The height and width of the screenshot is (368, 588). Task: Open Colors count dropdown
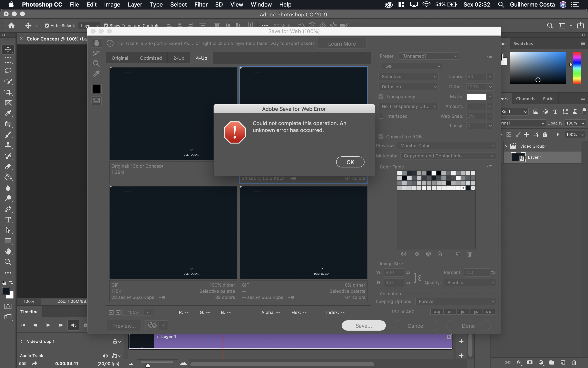coord(490,76)
